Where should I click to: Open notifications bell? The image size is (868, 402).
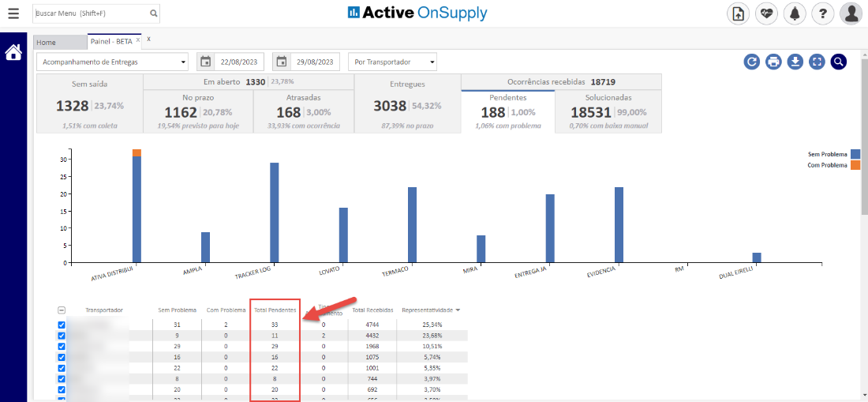click(795, 14)
